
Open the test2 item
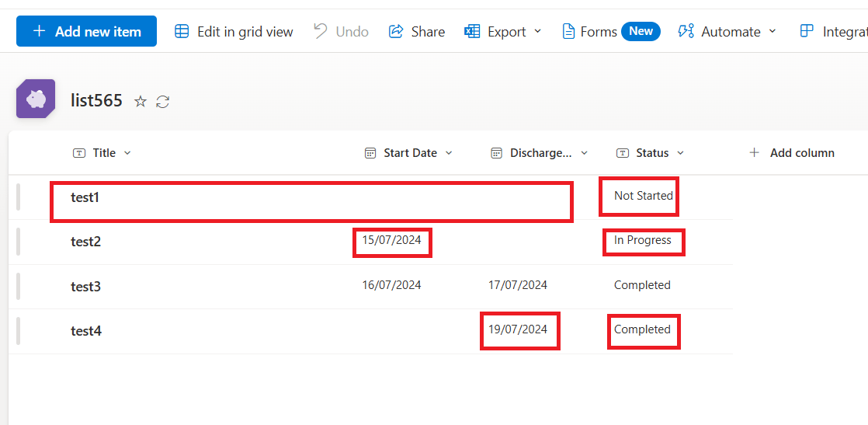[x=86, y=242]
